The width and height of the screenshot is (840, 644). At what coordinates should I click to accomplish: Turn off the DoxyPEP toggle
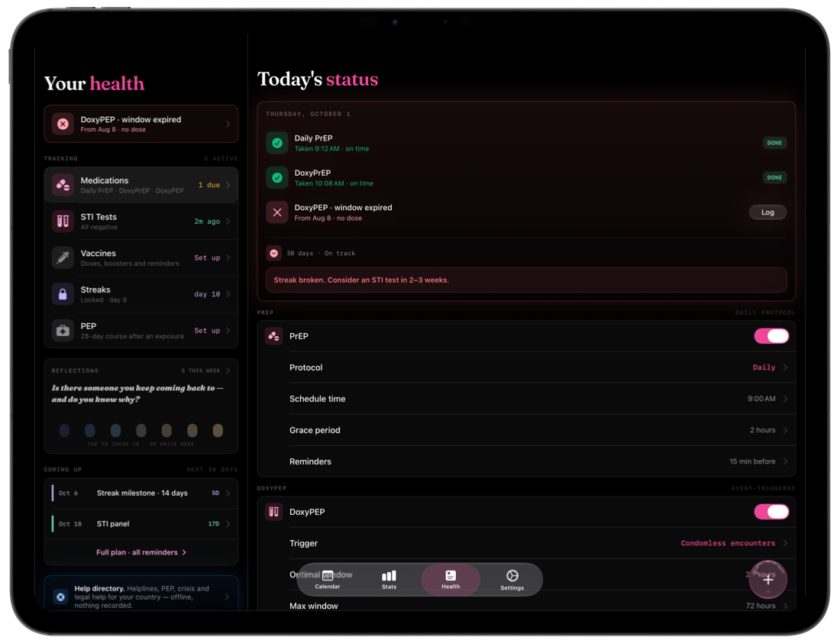pyautogui.click(x=771, y=512)
